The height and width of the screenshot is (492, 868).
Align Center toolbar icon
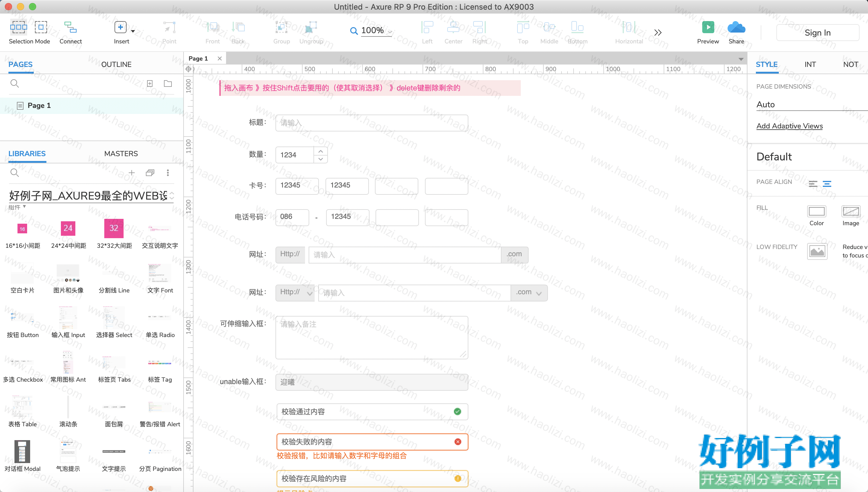[x=453, y=27]
